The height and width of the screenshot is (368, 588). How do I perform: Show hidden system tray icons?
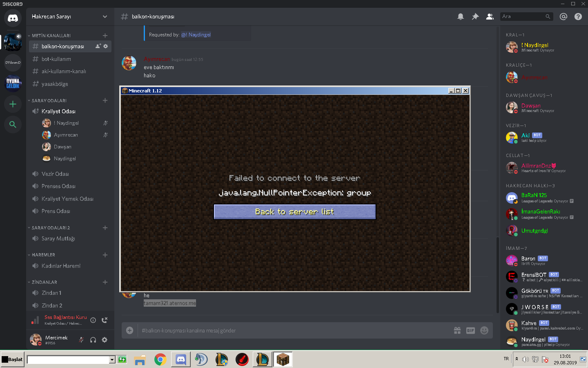(x=517, y=359)
